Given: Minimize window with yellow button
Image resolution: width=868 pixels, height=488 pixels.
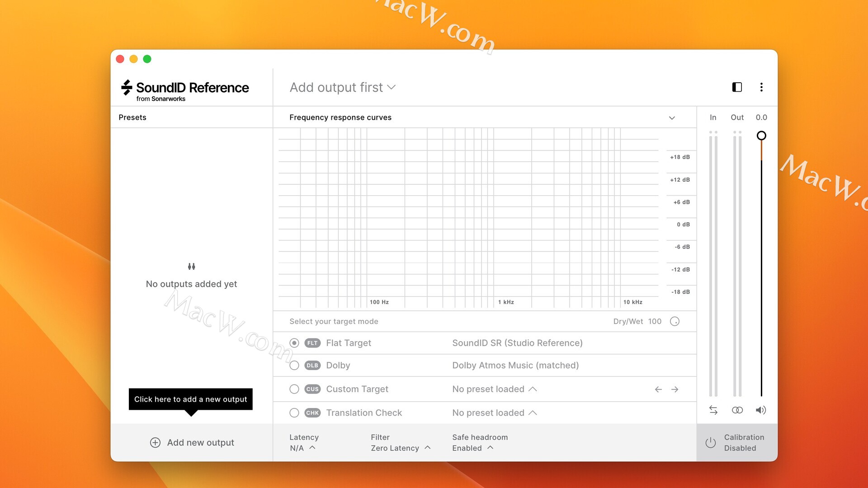Looking at the screenshot, I should tap(134, 59).
